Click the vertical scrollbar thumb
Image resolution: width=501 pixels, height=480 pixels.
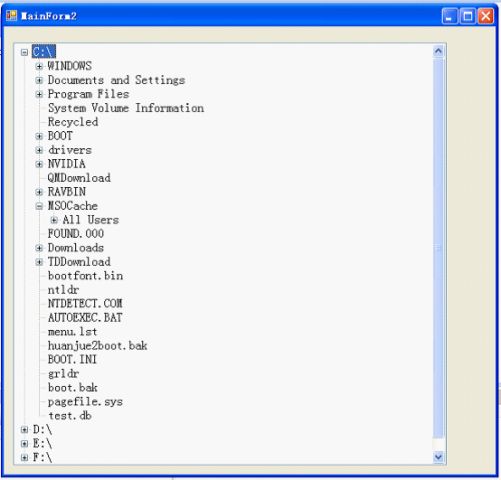(438, 248)
